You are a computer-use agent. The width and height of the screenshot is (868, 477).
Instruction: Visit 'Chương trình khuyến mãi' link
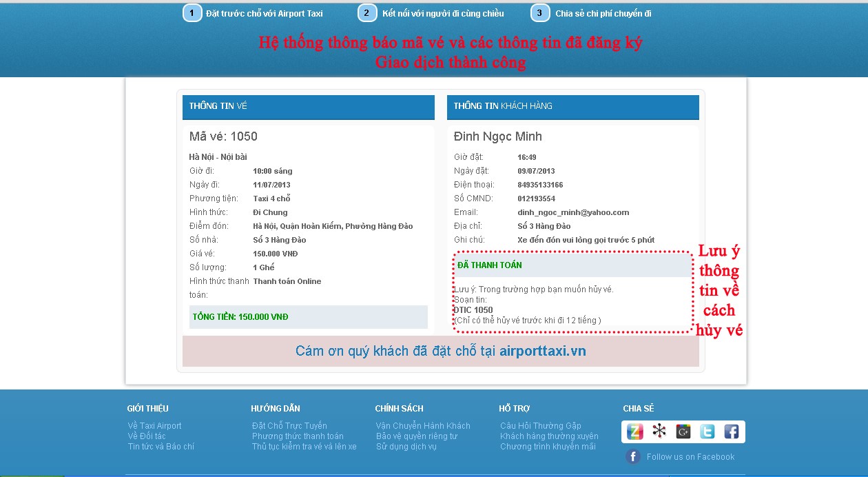point(548,447)
